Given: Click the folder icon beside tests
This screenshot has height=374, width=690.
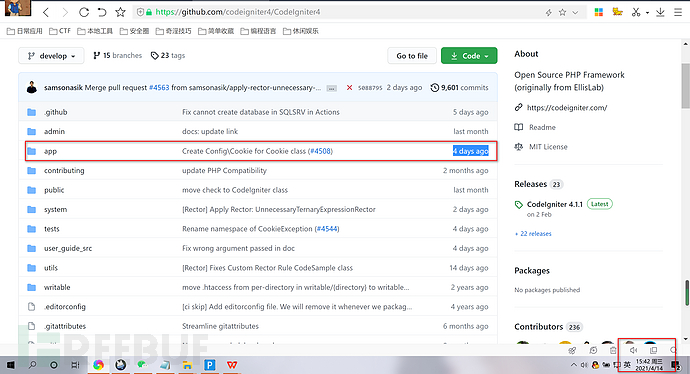Looking at the screenshot, I should tap(32, 229).
